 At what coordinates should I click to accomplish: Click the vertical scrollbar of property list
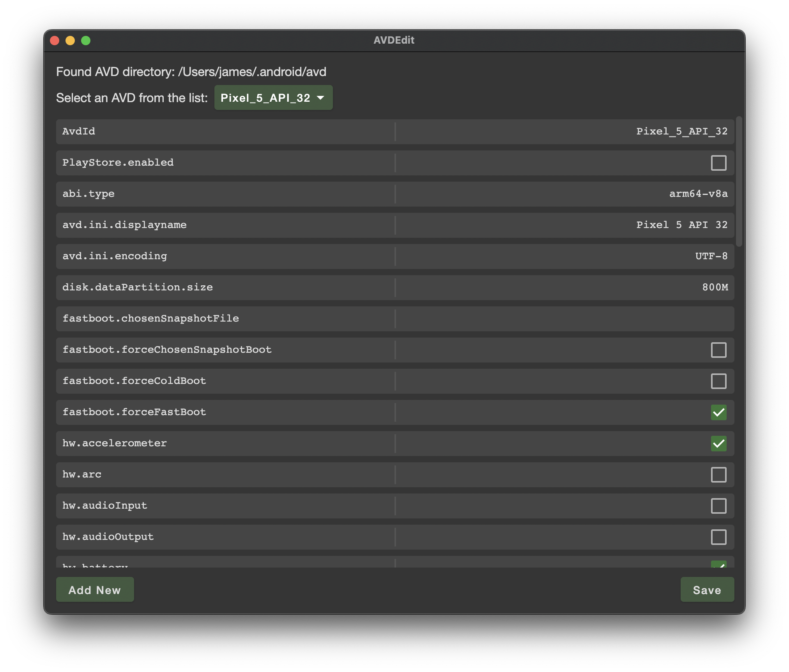739,181
